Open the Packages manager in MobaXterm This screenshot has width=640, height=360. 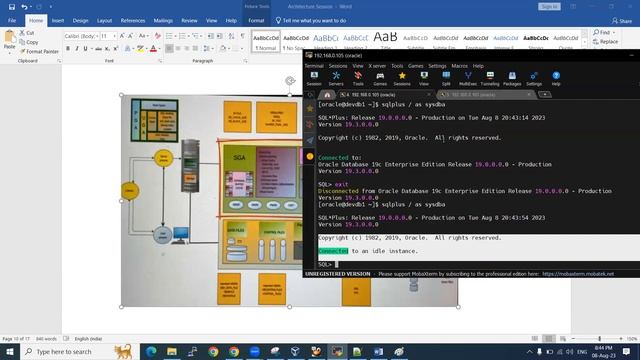(x=512, y=78)
